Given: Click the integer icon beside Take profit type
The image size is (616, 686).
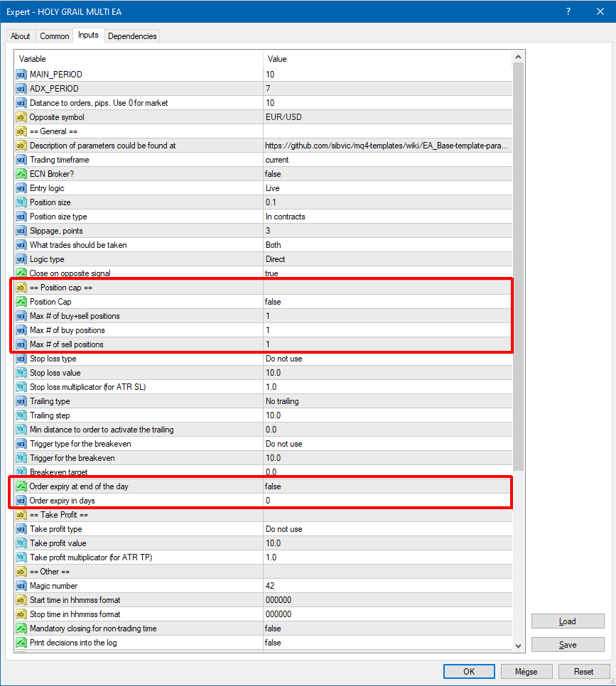Looking at the screenshot, I should pos(21,529).
